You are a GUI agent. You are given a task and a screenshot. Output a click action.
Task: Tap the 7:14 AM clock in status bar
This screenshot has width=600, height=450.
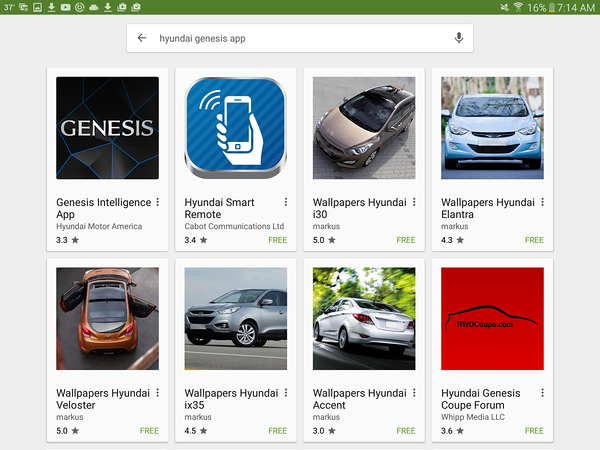[576, 7]
